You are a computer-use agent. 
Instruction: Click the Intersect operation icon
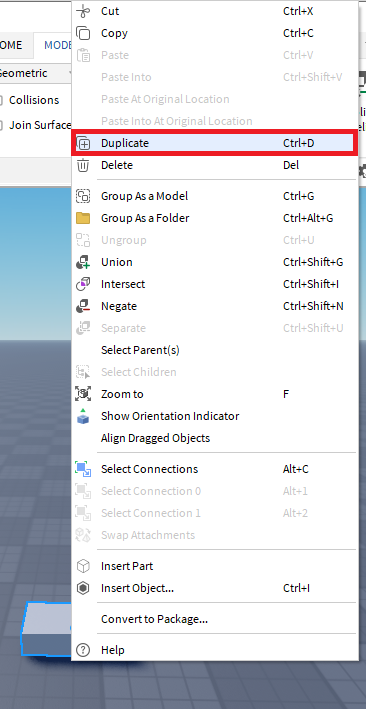(x=83, y=284)
